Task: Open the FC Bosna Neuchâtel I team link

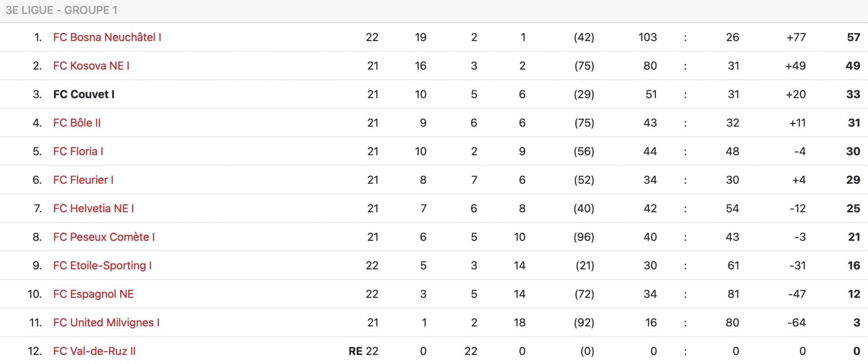Action: click(107, 37)
